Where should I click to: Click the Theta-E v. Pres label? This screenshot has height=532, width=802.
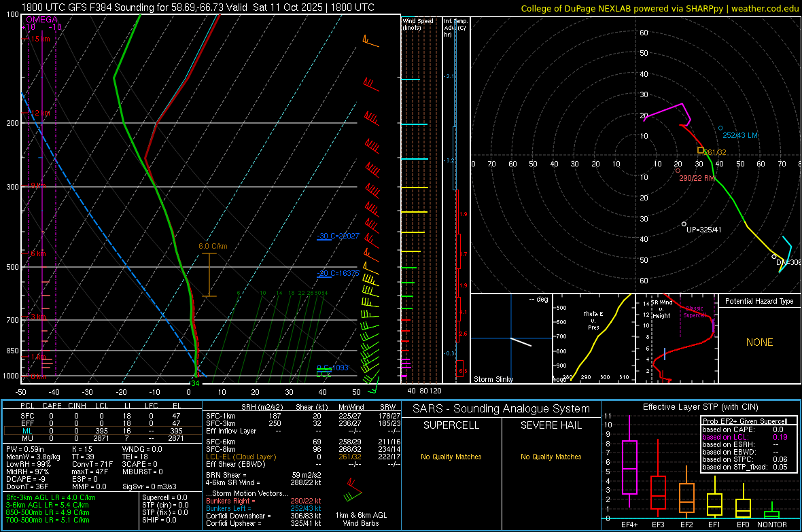coord(593,320)
